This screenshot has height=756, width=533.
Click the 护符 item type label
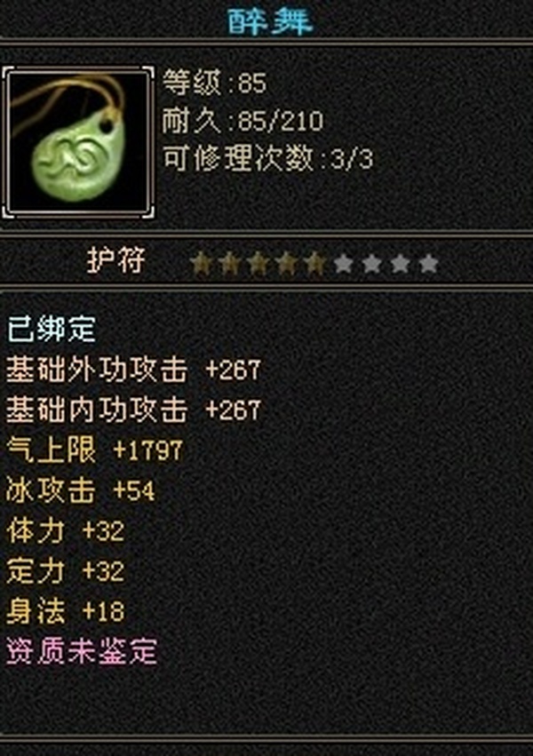tap(116, 260)
